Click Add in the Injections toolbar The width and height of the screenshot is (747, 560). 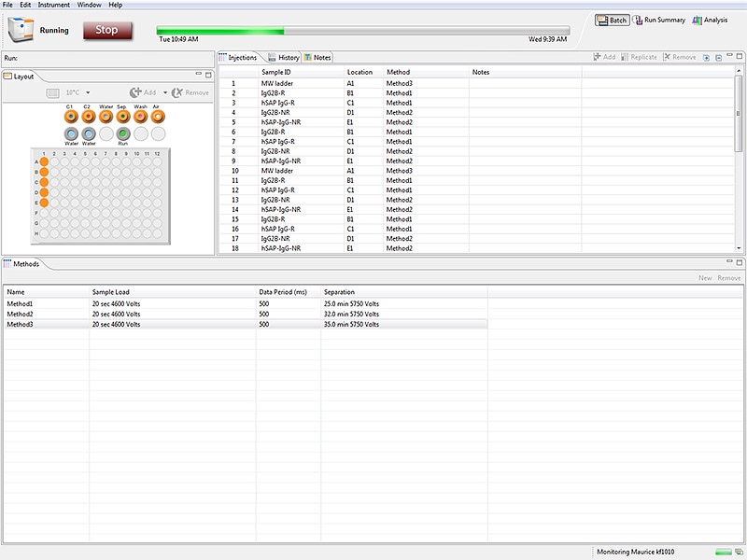pos(604,57)
